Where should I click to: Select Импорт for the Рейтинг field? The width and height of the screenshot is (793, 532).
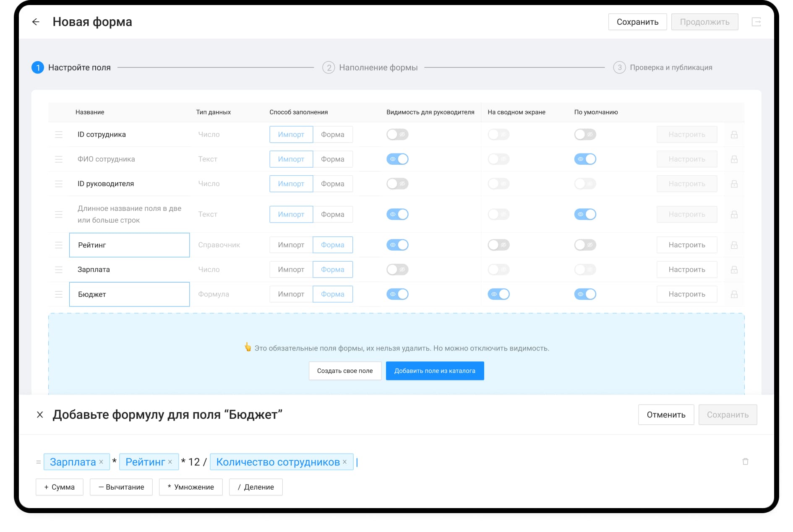click(x=291, y=245)
